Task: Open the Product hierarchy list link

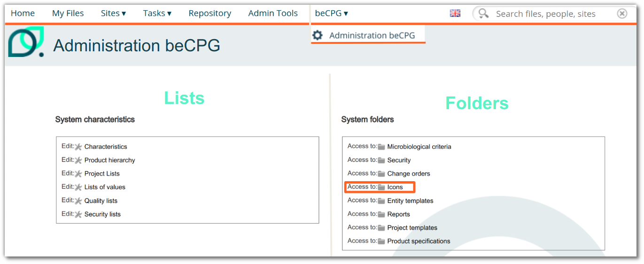Action: [109, 160]
